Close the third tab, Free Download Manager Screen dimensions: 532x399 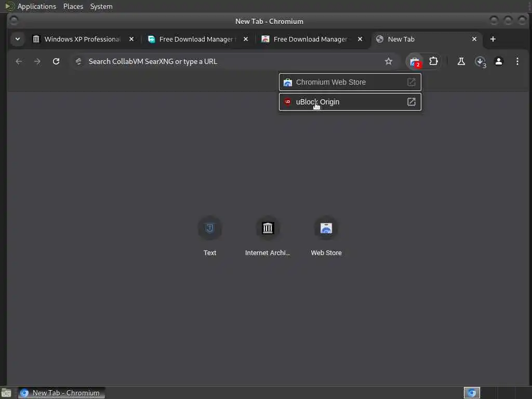(360, 39)
